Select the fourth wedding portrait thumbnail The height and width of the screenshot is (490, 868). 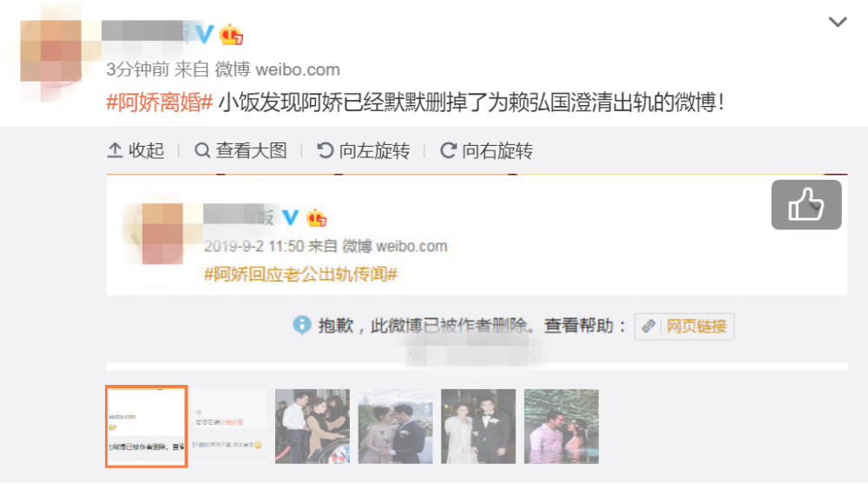pyautogui.click(x=395, y=427)
